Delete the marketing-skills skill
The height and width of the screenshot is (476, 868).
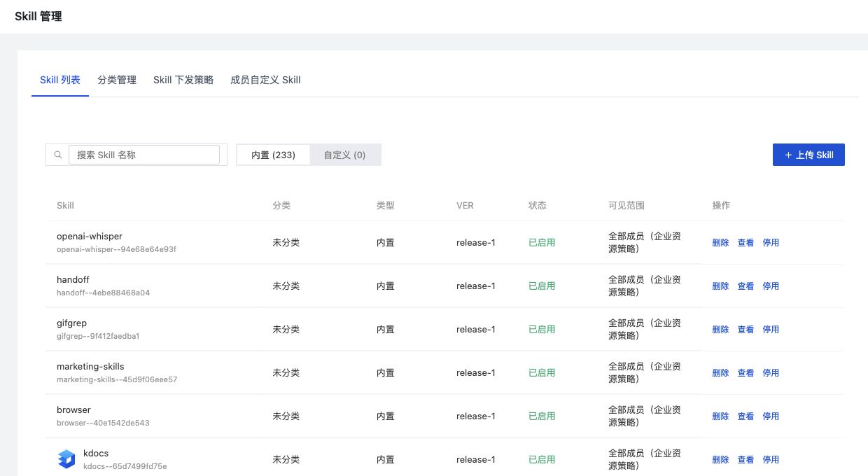(720, 373)
